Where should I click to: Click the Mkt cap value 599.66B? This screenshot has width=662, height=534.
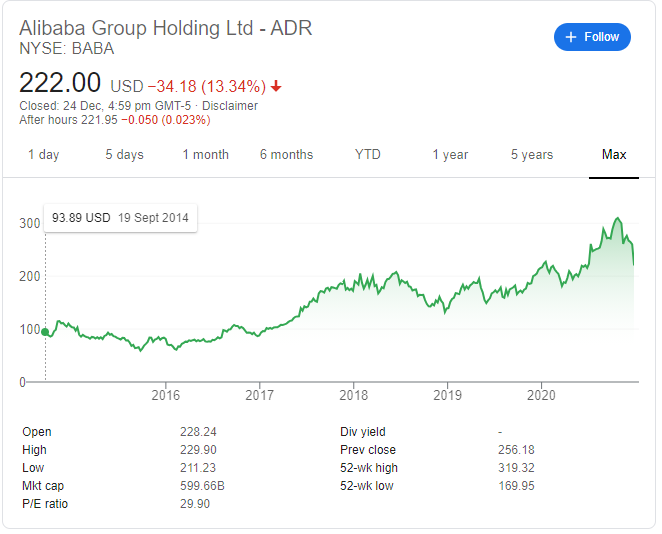(x=202, y=486)
